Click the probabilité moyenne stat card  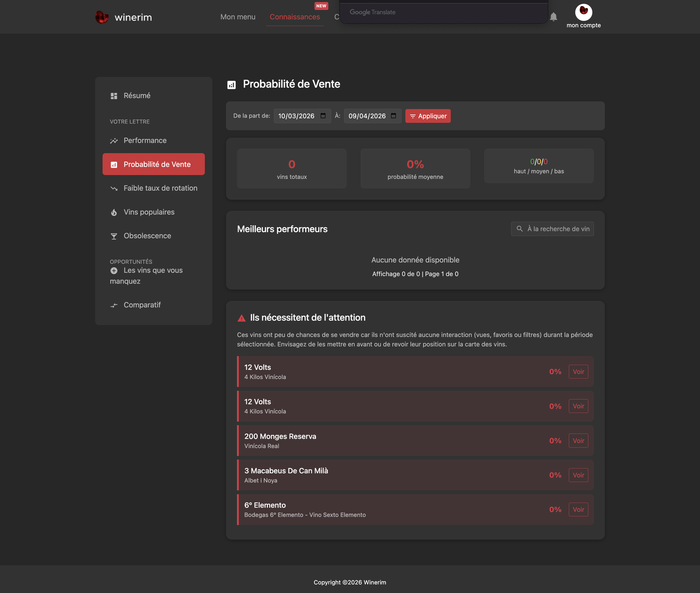pyautogui.click(x=415, y=168)
